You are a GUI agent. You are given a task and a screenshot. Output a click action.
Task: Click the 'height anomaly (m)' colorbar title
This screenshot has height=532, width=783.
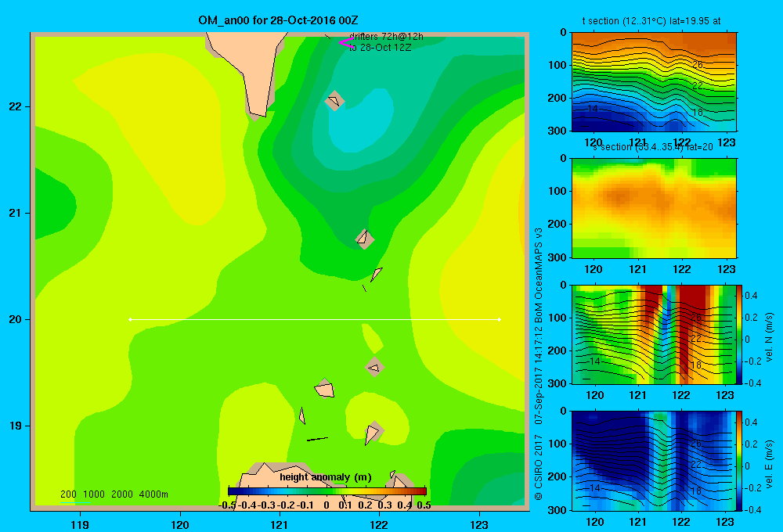326,477
